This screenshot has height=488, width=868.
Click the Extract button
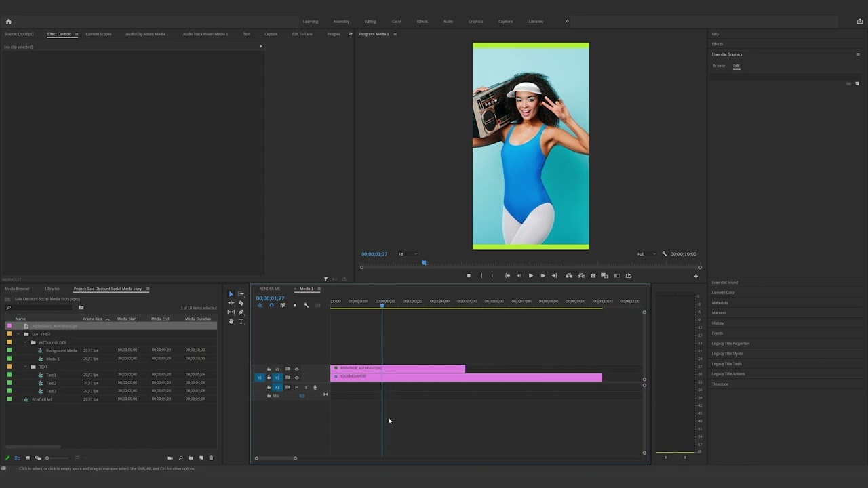point(581,276)
